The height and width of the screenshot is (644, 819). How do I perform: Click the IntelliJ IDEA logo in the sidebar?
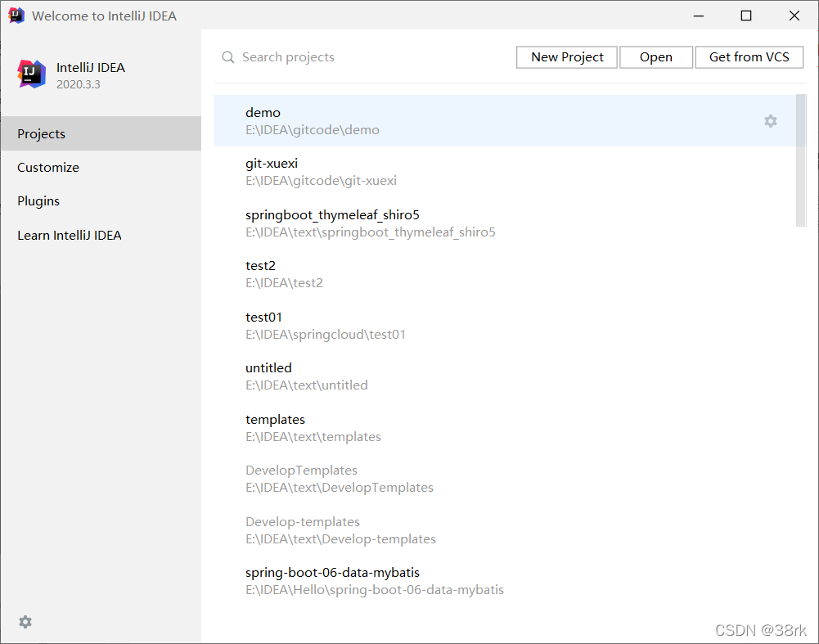(31, 74)
